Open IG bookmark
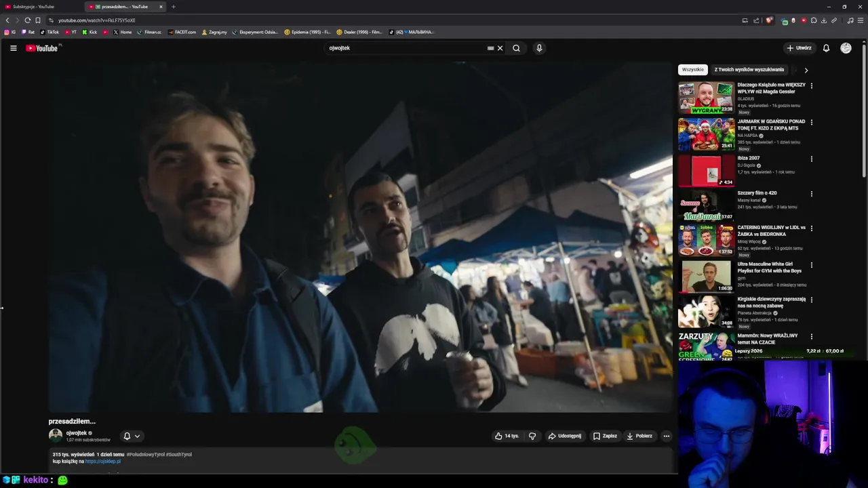The width and height of the screenshot is (868, 488). [10, 32]
